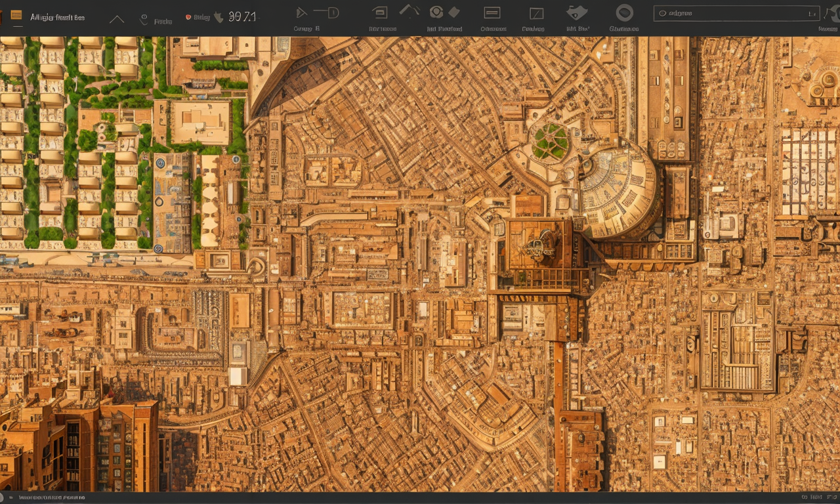Screen dimensions: 840x504
Task: Select the peaks icon beside the save tool
Action: pos(409,10)
